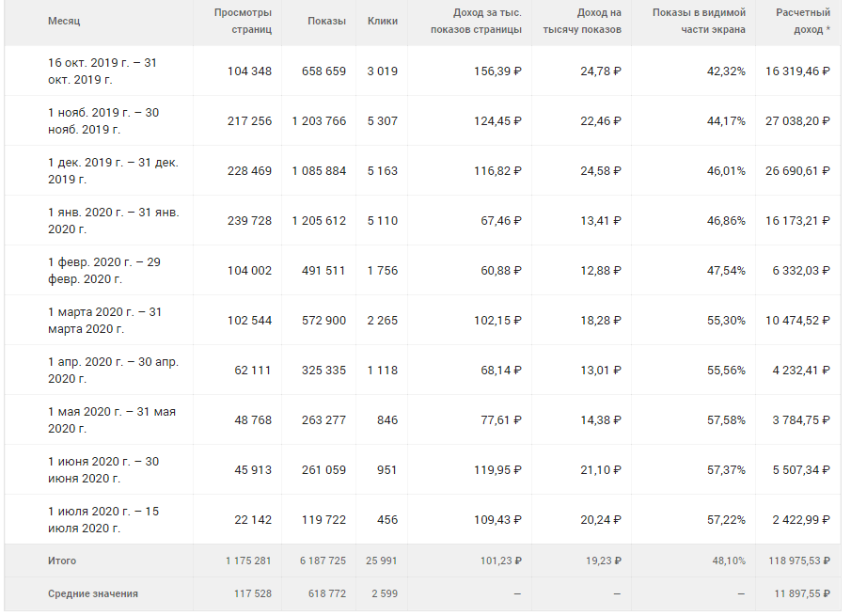Image resolution: width=851 pixels, height=616 pixels.
Task: Select the 1 февр. 2020 period cell
Action: pyautogui.click(x=104, y=270)
